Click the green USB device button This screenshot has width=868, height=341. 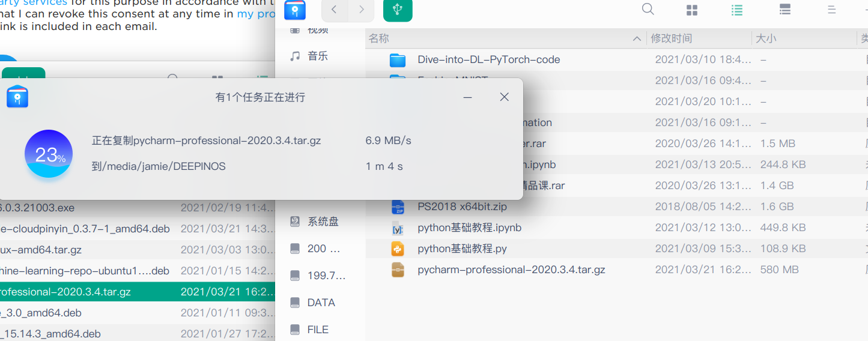pos(398,10)
